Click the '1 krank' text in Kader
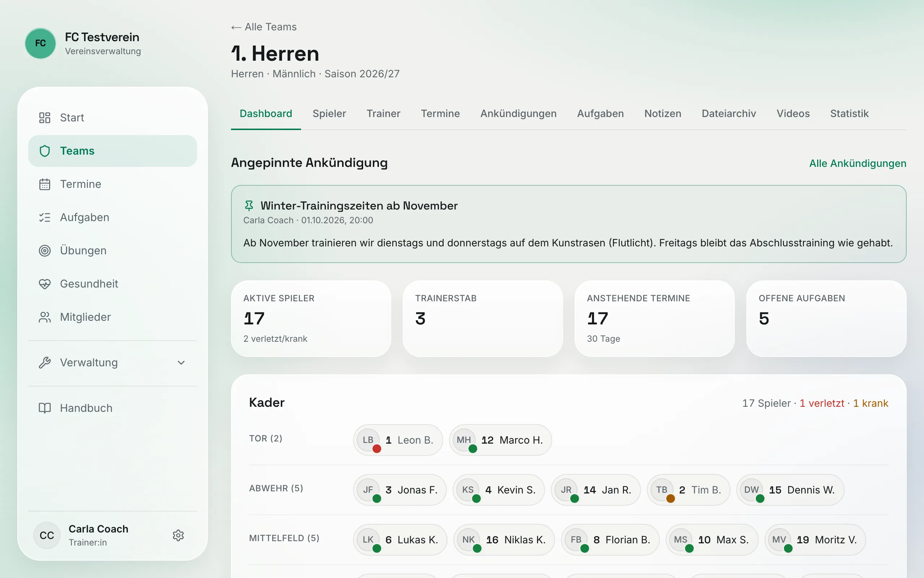The height and width of the screenshot is (578, 924). point(871,403)
